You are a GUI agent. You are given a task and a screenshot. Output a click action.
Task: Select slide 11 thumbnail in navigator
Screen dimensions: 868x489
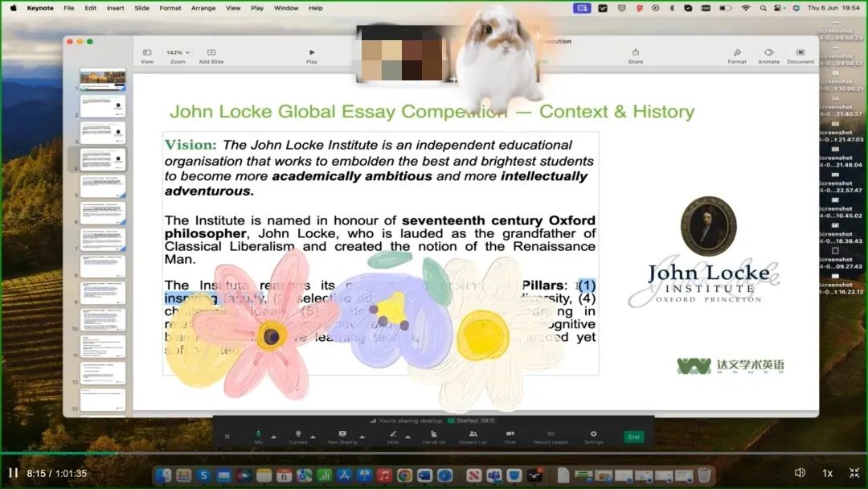(103, 347)
